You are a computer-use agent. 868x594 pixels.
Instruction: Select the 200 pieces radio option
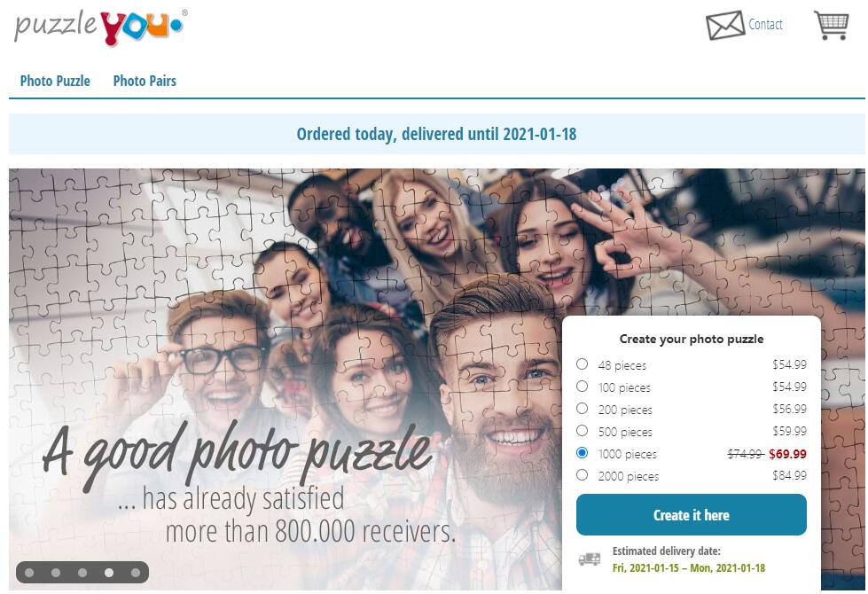pyautogui.click(x=582, y=408)
